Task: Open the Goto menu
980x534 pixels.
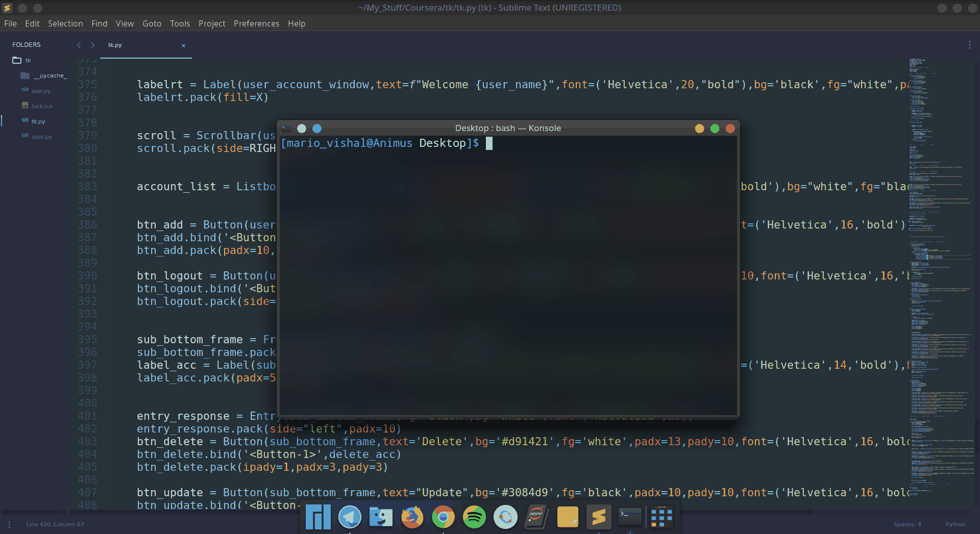Action: [x=152, y=23]
